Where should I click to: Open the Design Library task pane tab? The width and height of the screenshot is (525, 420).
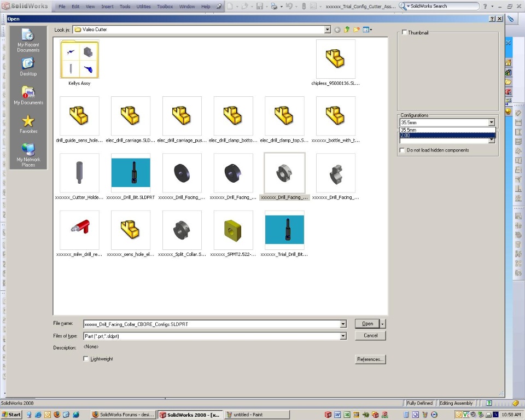pyautogui.click(x=508, y=72)
